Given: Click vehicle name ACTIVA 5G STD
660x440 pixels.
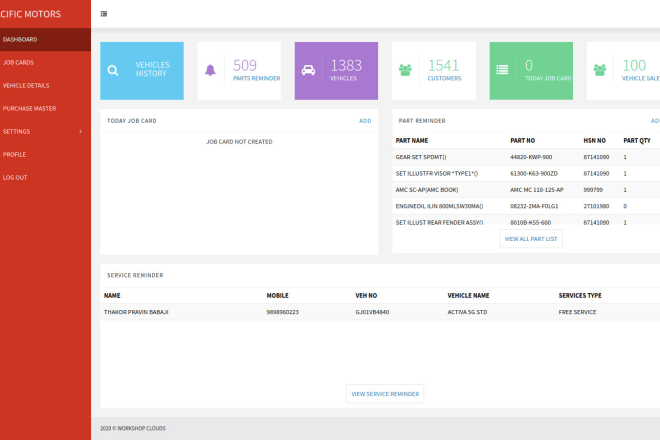Looking at the screenshot, I should (467, 312).
